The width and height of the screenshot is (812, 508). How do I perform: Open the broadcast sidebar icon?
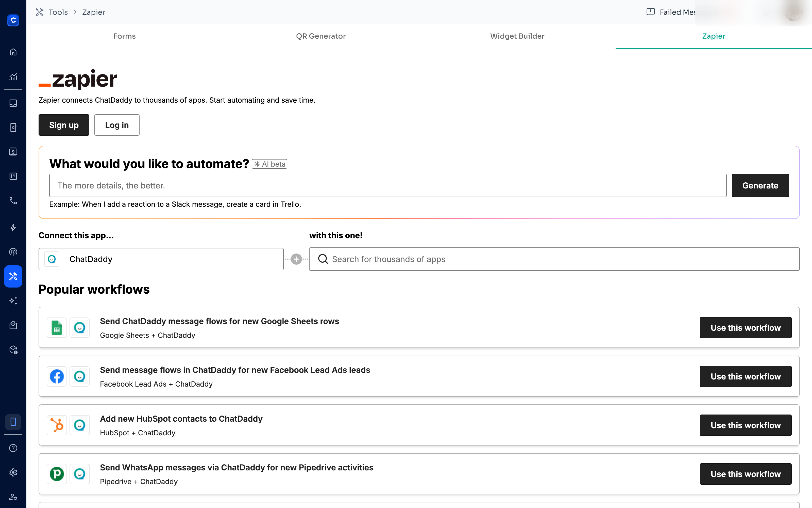point(13,252)
